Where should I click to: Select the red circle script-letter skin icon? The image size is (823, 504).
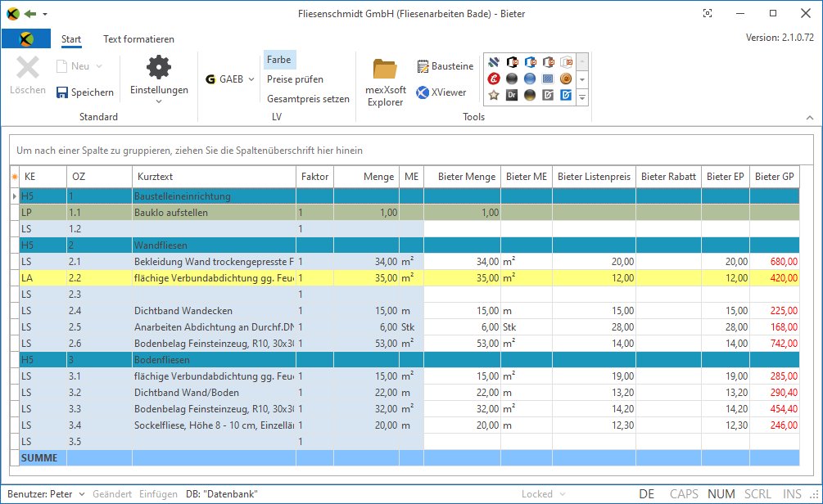(x=493, y=79)
